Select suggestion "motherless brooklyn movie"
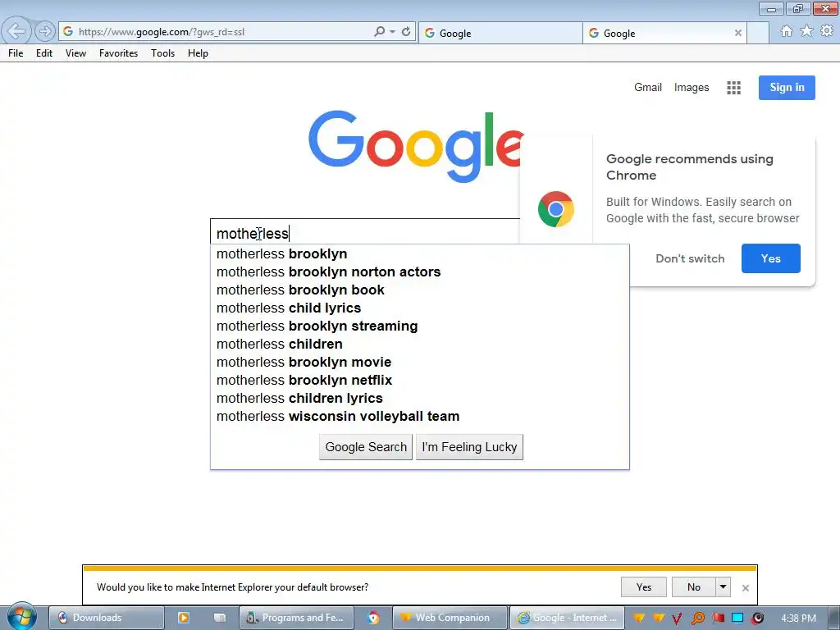 tap(419, 362)
